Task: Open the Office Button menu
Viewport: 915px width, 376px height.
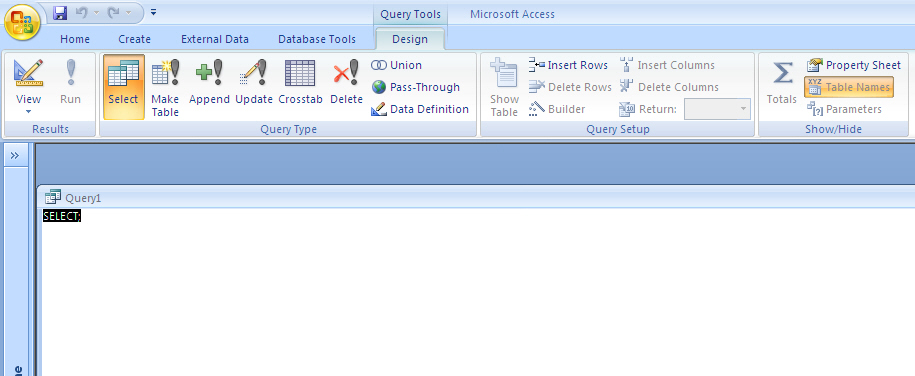Action: click(x=22, y=22)
